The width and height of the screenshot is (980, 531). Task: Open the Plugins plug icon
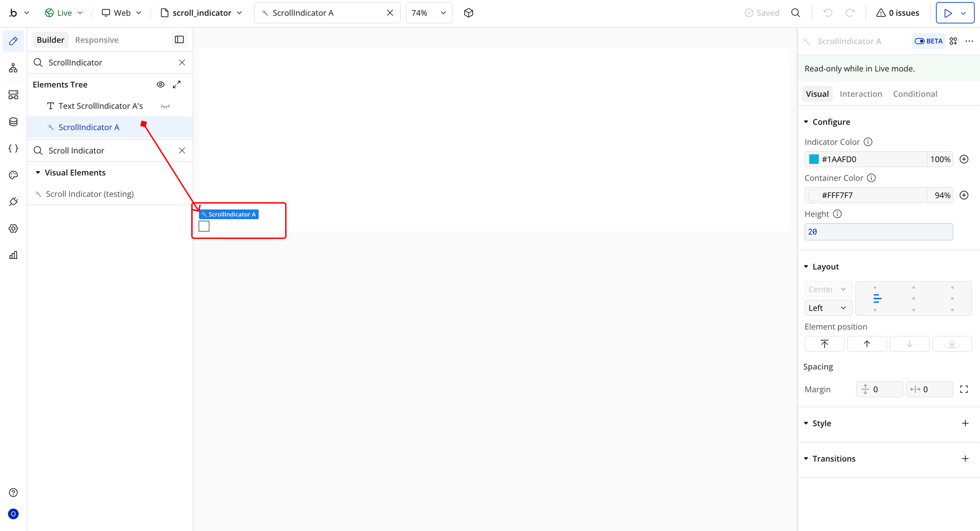pos(13,202)
